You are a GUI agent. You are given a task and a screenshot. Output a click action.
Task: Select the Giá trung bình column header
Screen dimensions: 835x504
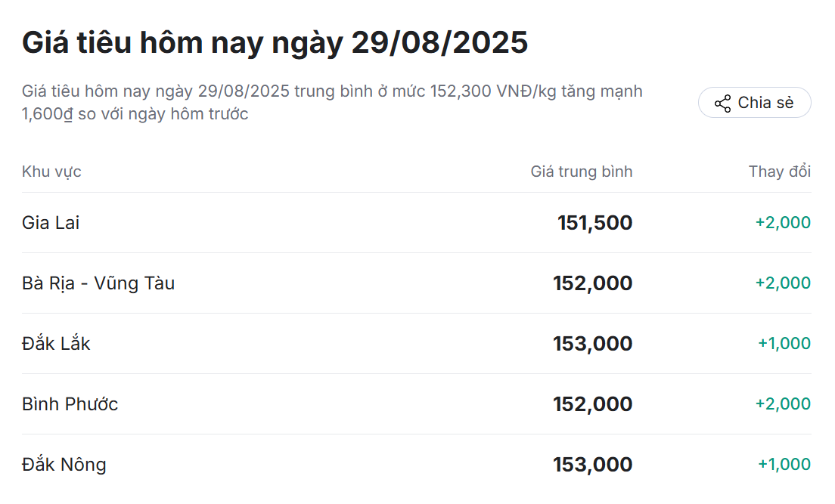point(581,172)
